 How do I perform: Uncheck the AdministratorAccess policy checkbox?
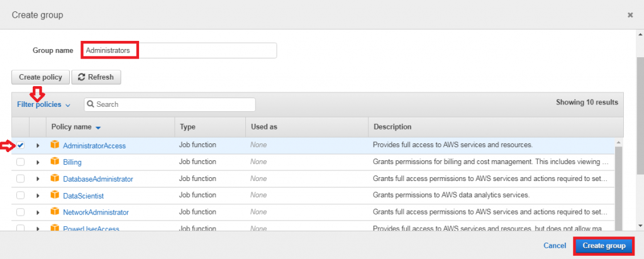click(x=21, y=145)
